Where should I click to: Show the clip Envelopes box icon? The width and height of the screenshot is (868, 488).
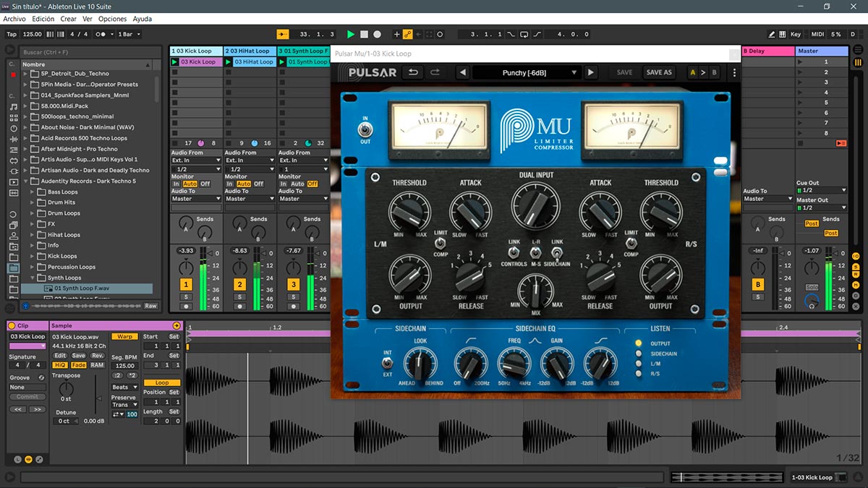39,459
